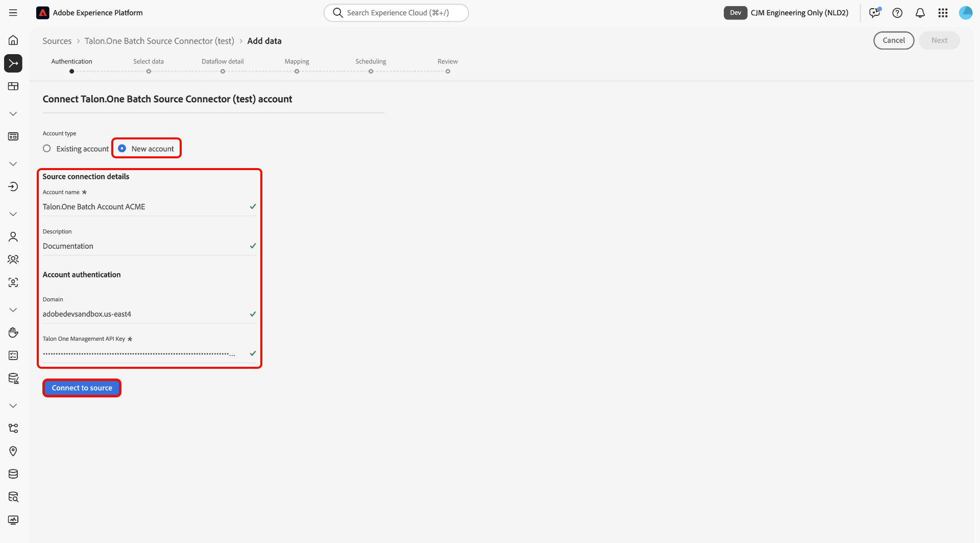Screen dimensions: 980x543
Task: Click the Source connection details heading
Action: [x=86, y=177]
